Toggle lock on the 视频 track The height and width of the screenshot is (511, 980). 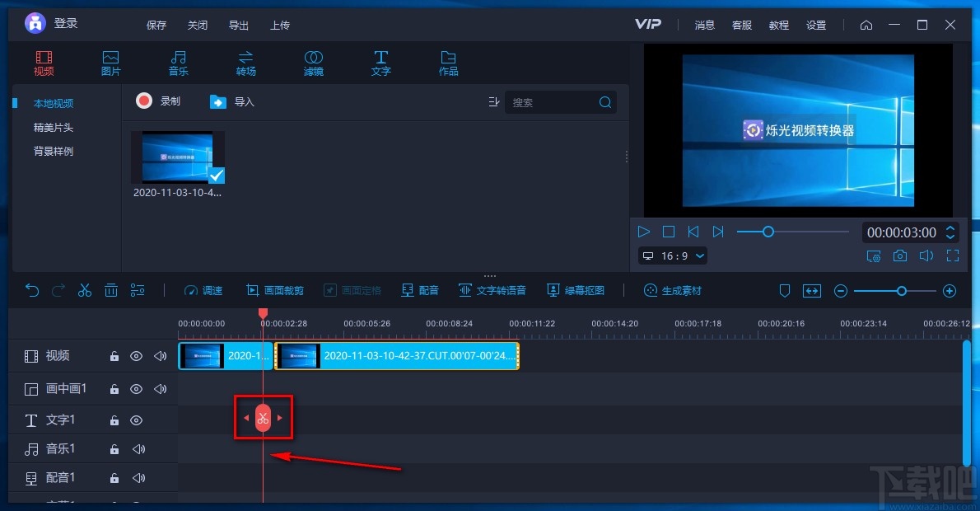tap(114, 357)
